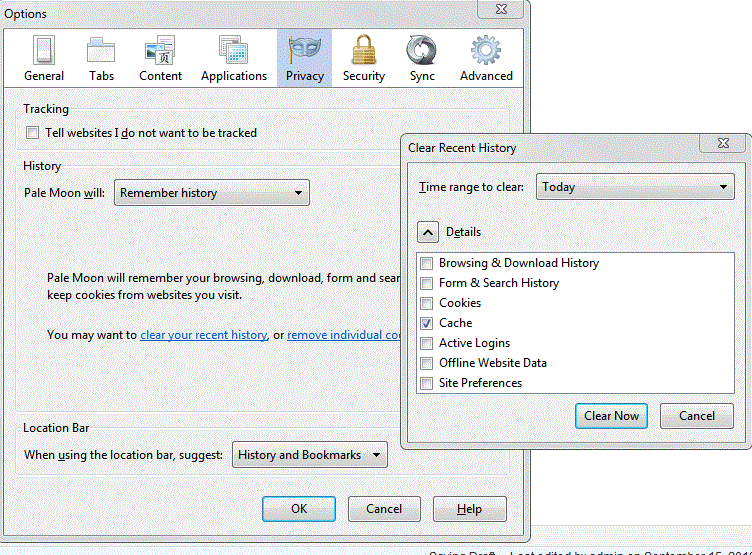Click the 'Tracking' group heading
The image size is (752, 555).
[x=46, y=109]
